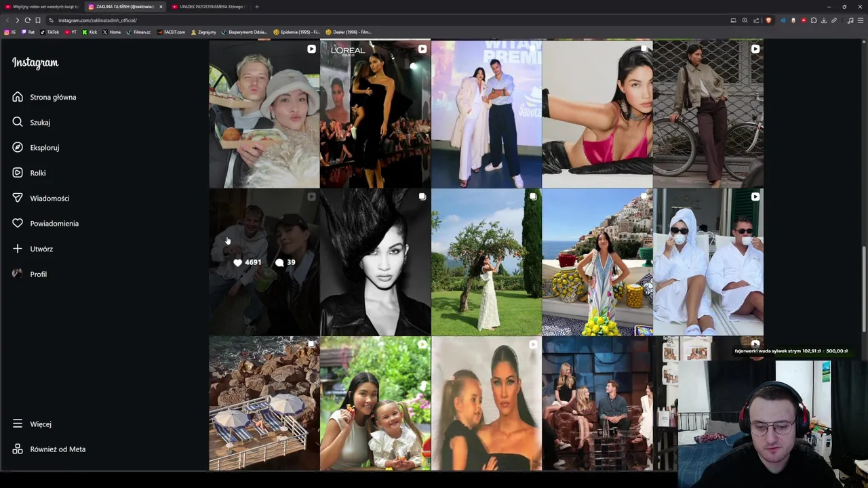Open the pink top portrait post
Screen dimensions: 868x488
[x=597, y=114]
